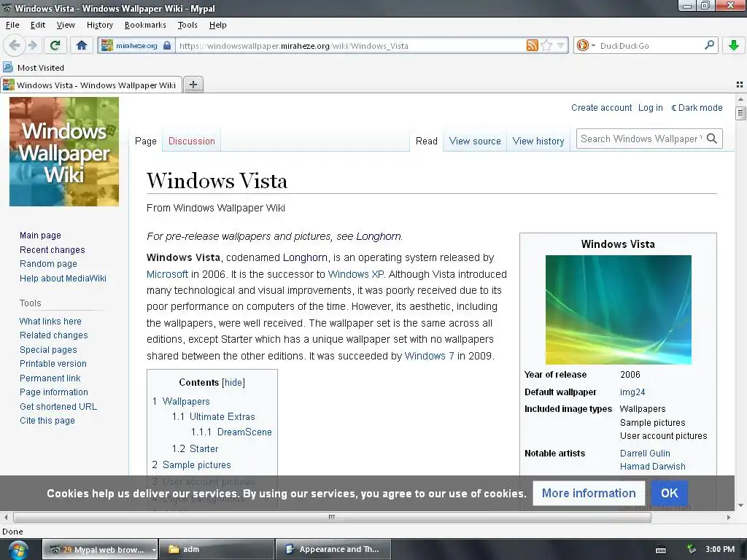Click Create account link
Viewport: 747px width, 560px height.
coord(602,108)
